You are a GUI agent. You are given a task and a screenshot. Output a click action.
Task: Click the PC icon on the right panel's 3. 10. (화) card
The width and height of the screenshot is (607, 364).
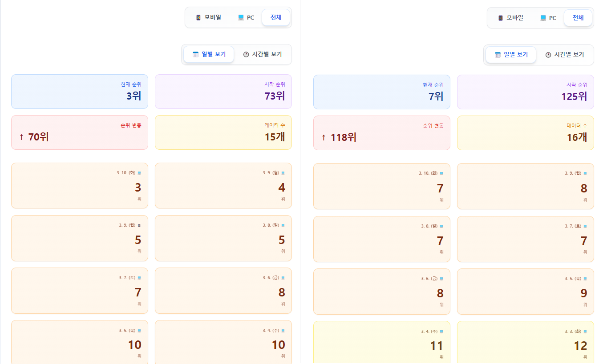click(x=441, y=173)
